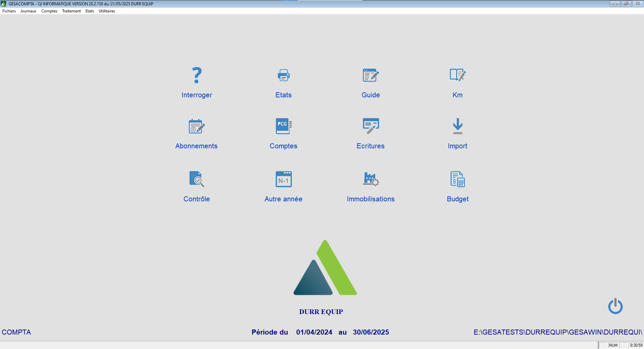The height and width of the screenshot is (349, 644).
Task: Click the Comptes PCG icon
Action: [284, 126]
